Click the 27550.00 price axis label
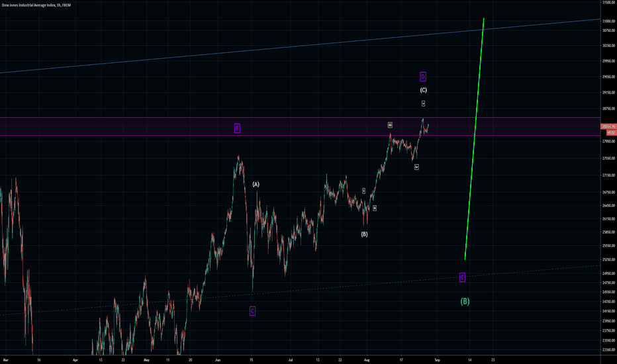Image resolution: width=617 pixels, height=364 pixels. point(608,158)
